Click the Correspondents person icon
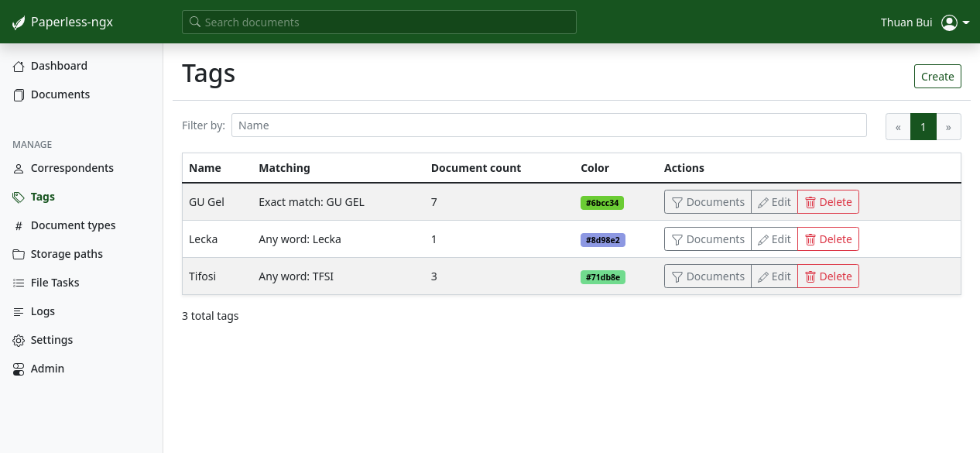 [19, 169]
